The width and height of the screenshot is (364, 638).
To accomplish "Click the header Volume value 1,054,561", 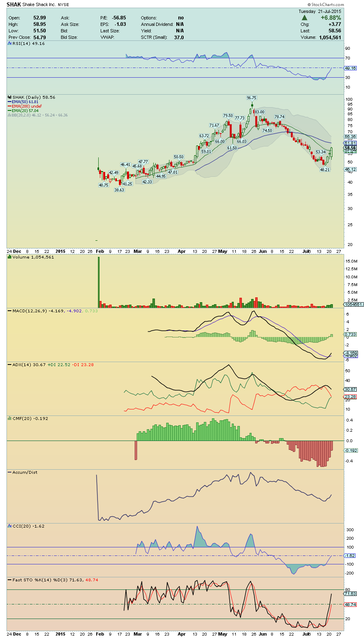I will [x=329, y=37].
